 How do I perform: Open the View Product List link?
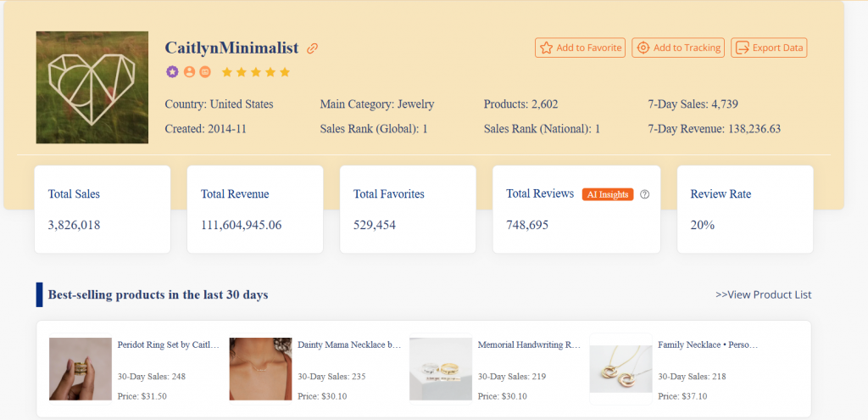click(764, 294)
